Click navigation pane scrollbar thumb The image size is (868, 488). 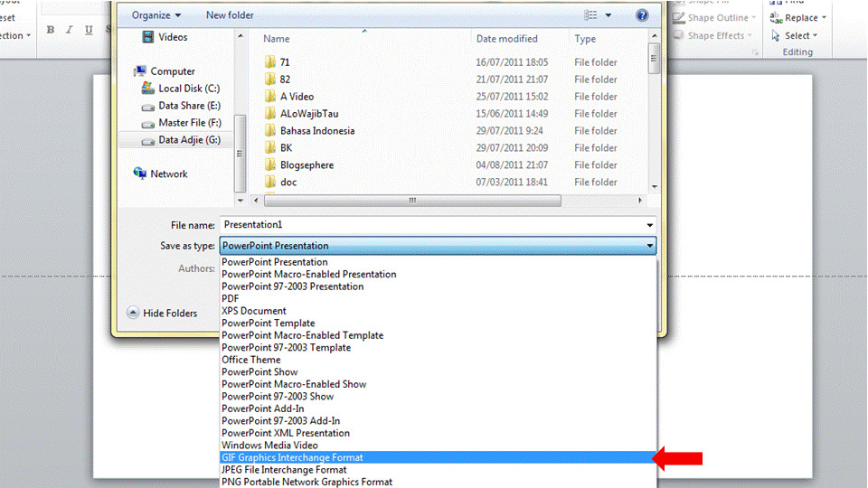point(240,154)
